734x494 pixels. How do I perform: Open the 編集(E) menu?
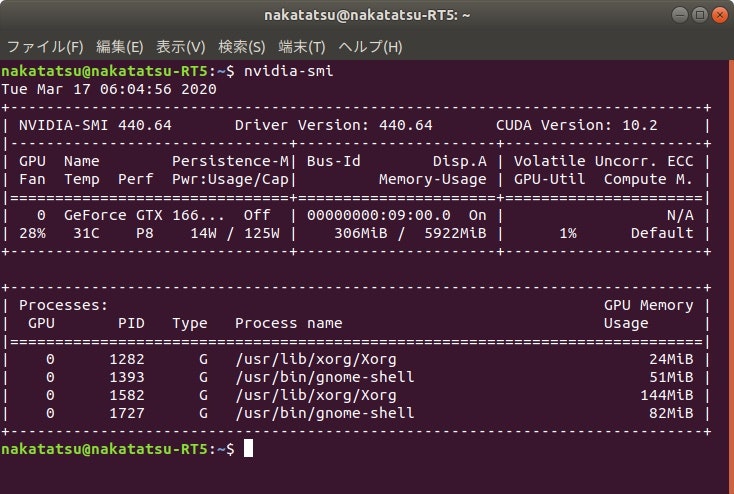click(119, 47)
